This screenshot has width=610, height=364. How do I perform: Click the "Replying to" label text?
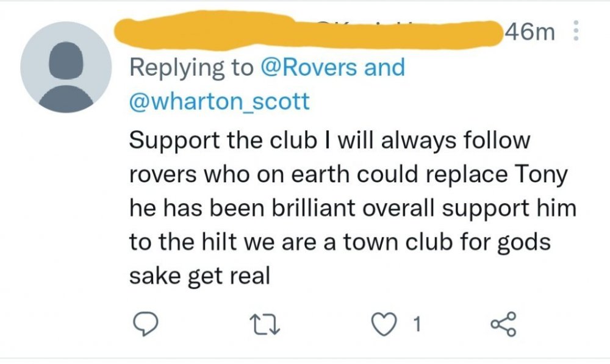click(192, 67)
